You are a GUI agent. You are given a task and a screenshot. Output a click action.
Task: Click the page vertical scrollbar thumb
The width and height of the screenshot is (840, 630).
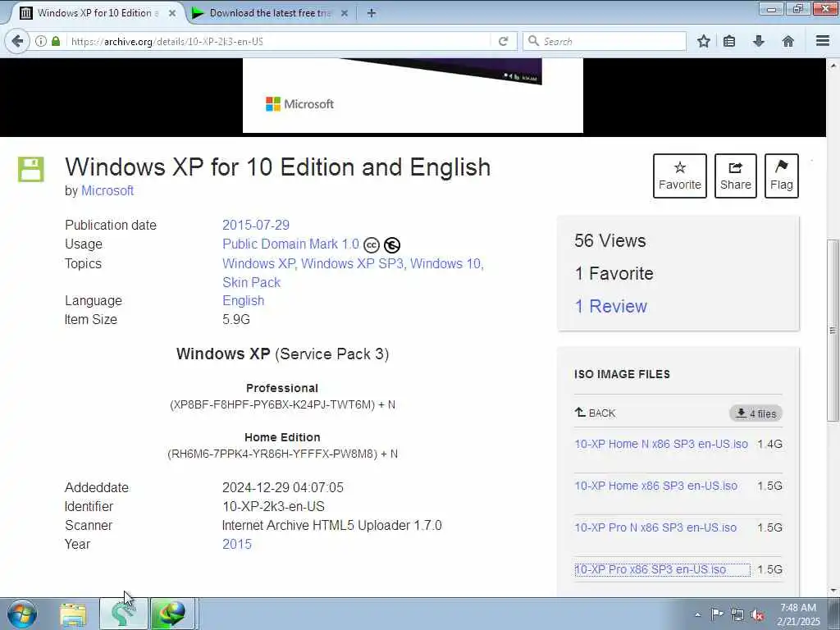click(x=833, y=330)
